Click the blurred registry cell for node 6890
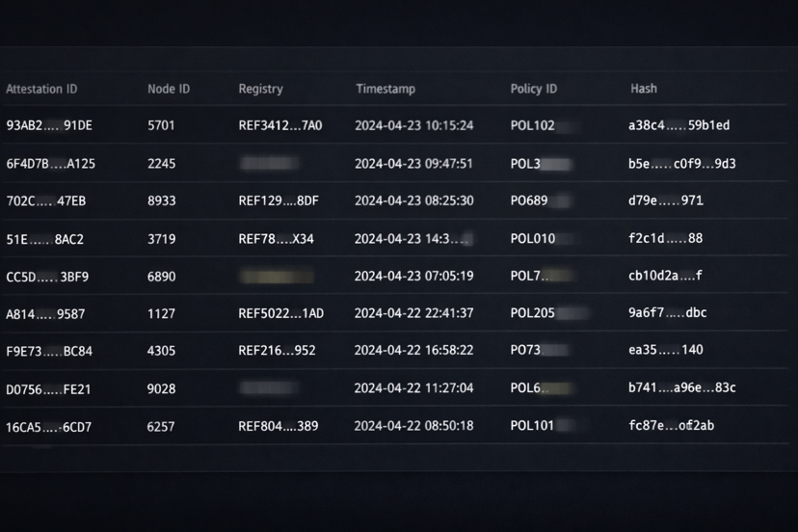The height and width of the screenshot is (532, 798). [277, 277]
